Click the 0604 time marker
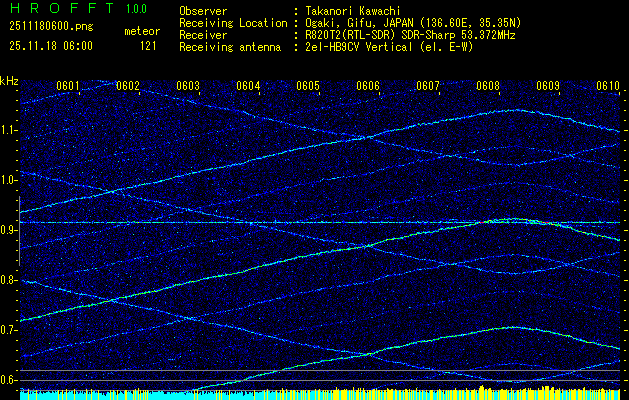Image resolution: width=629 pixels, height=400 pixels. pyautogui.click(x=248, y=85)
